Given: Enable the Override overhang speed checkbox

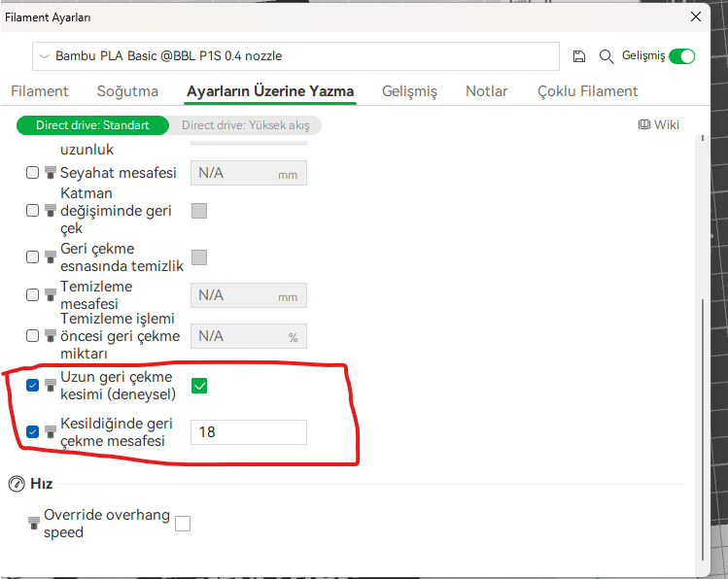Looking at the screenshot, I should tap(183, 524).
